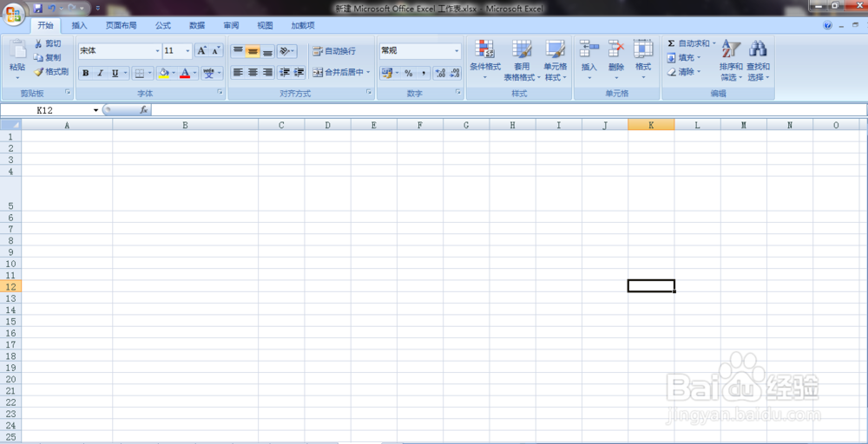Increase decimal places
This screenshot has width=868, height=444.
click(x=441, y=73)
